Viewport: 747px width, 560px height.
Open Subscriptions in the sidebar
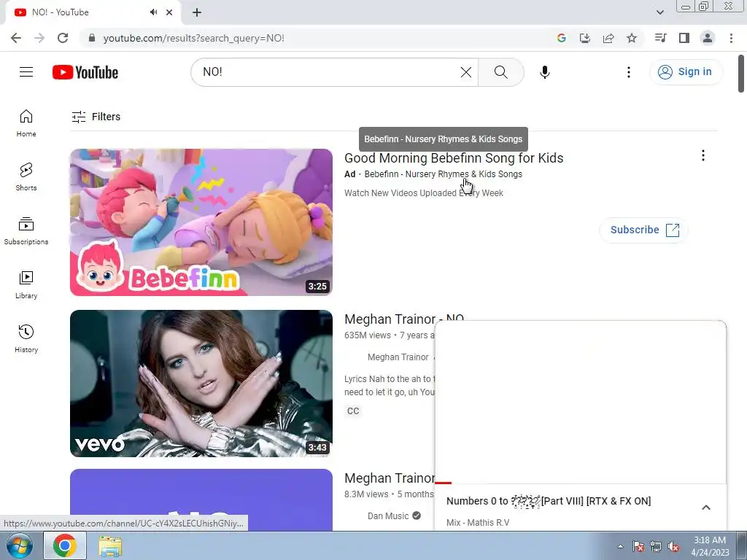click(x=26, y=231)
